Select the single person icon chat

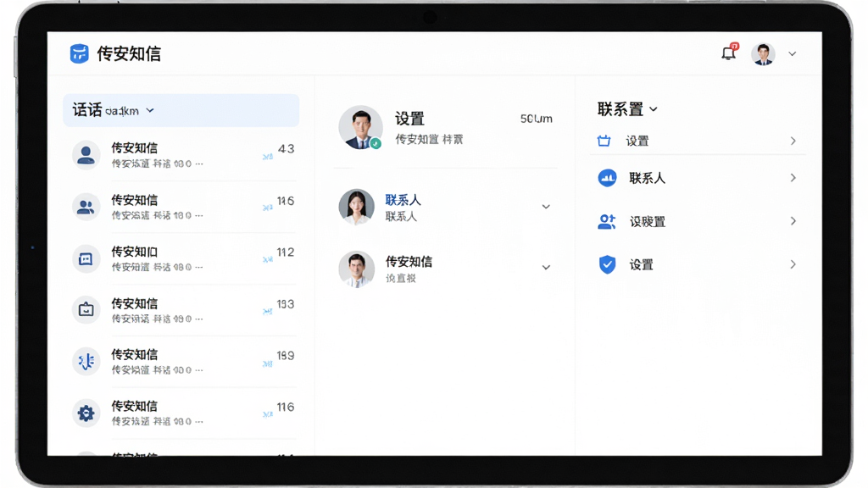pyautogui.click(x=184, y=155)
